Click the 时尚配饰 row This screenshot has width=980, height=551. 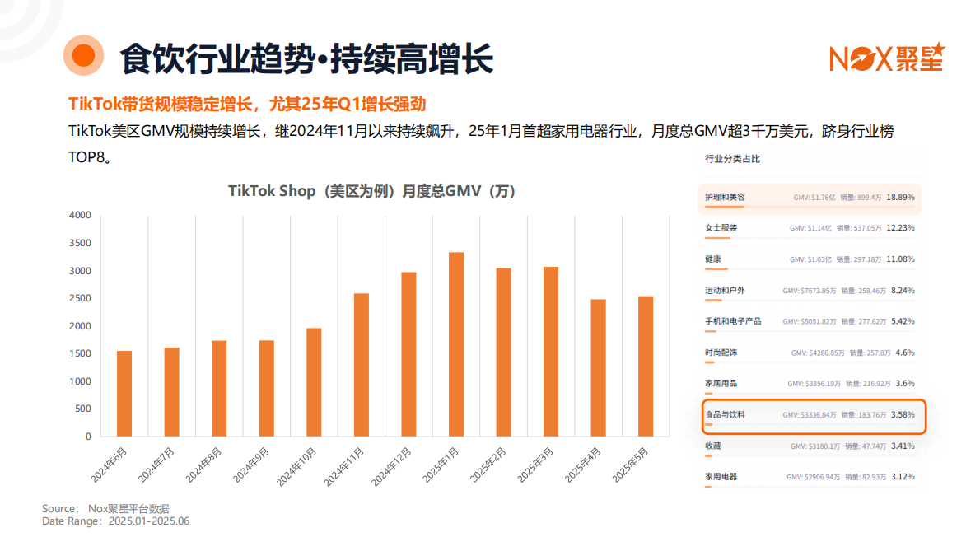(810, 353)
